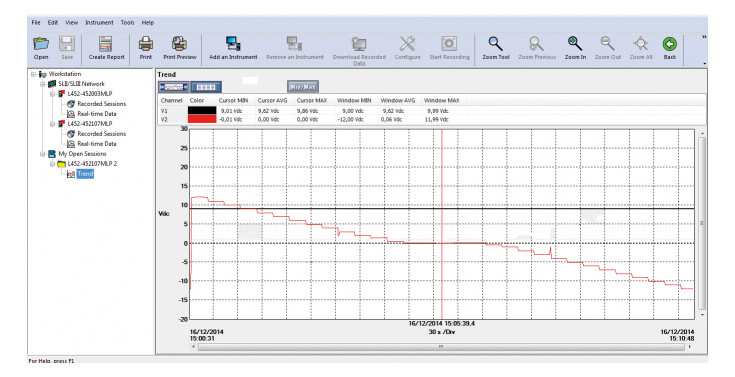
Task: Click the Start Recording icon
Action: pyautogui.click(x=449, y=44)
